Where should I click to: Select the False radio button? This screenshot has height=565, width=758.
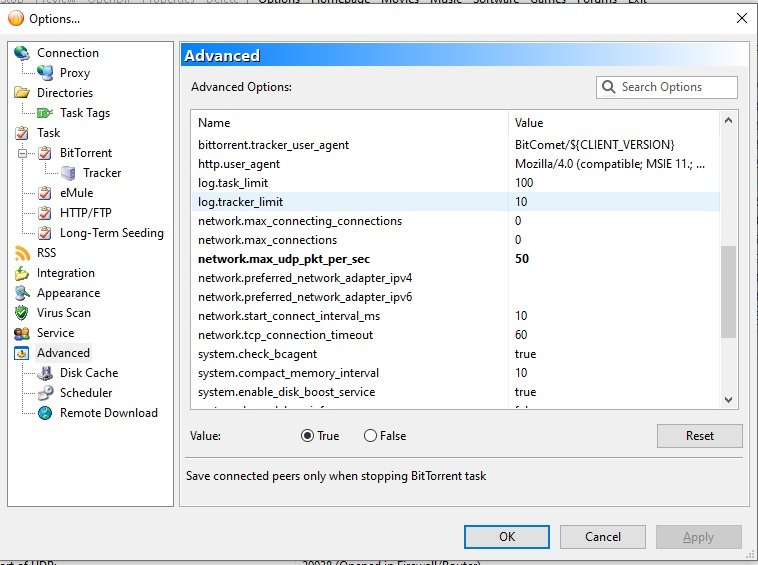coord(370,436)
